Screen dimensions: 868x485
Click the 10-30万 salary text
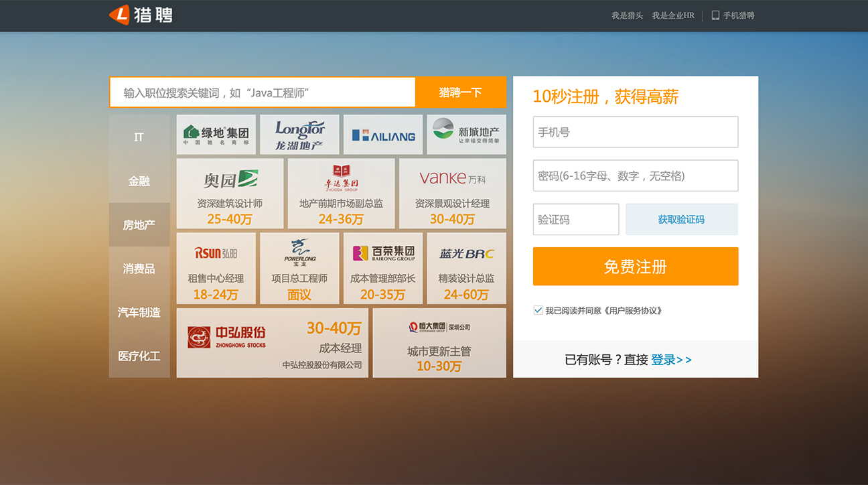point(439,366)
